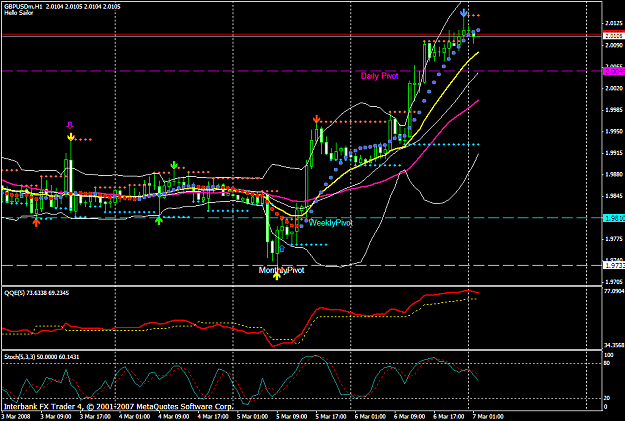625x421 pixels.
Task: Click the 20 level on Stochastic scale
Action: [607, 398]
